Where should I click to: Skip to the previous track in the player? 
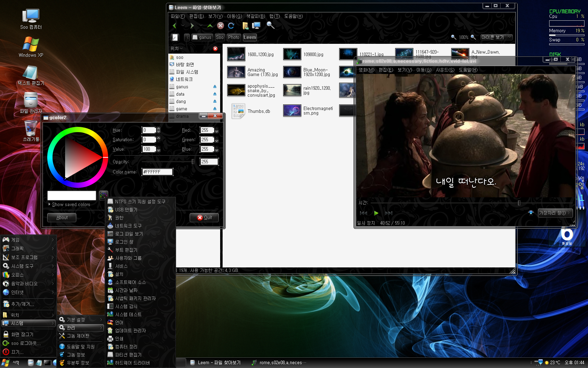point(364,213)
